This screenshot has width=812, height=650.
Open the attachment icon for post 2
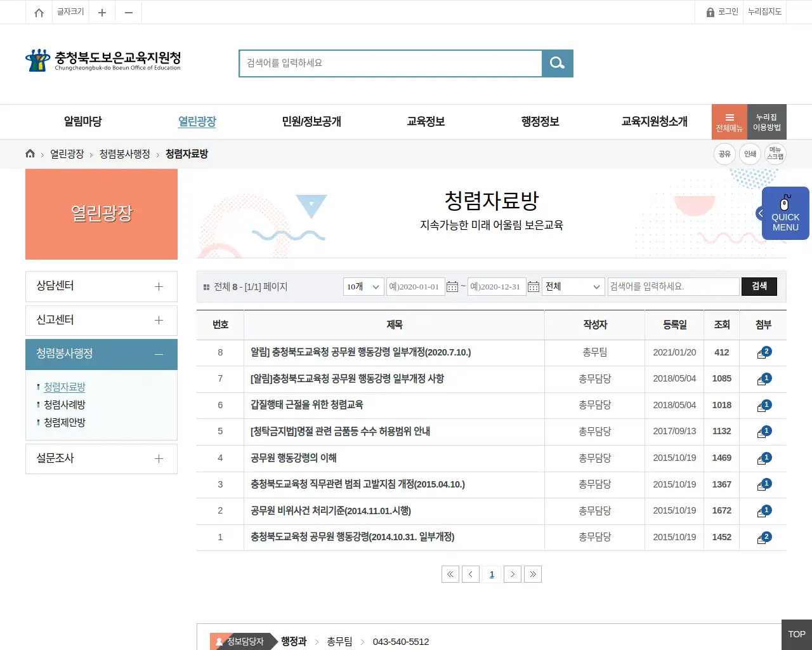click(763, 512)
